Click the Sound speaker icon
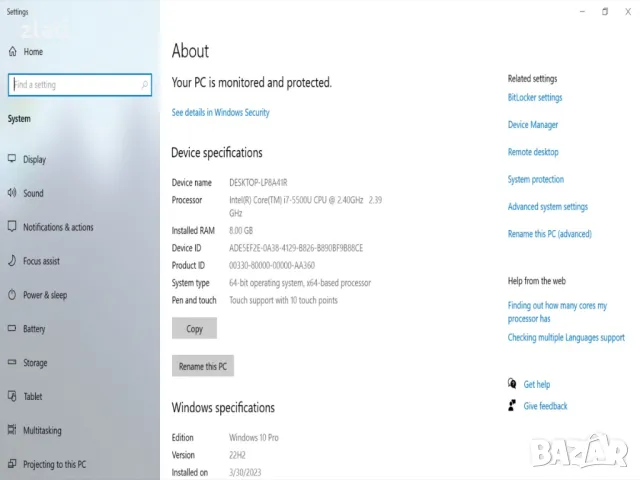 [12, 193]
